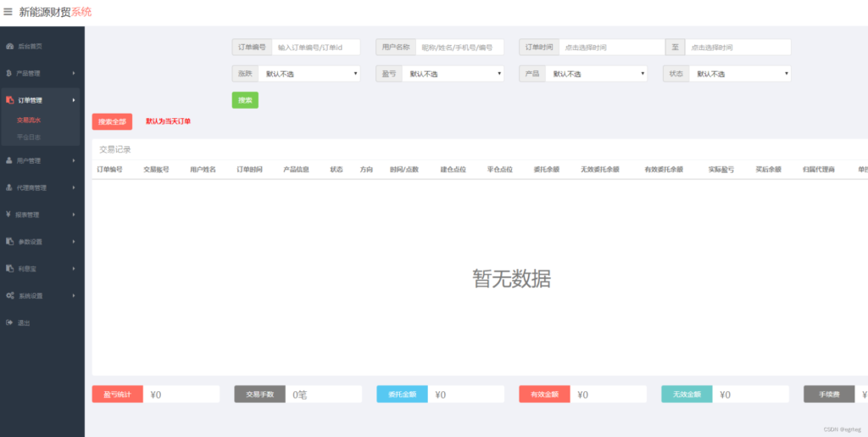Click the 后台首页 dashboard icon
Screen dimensions: 868x437
click(9, 46)
